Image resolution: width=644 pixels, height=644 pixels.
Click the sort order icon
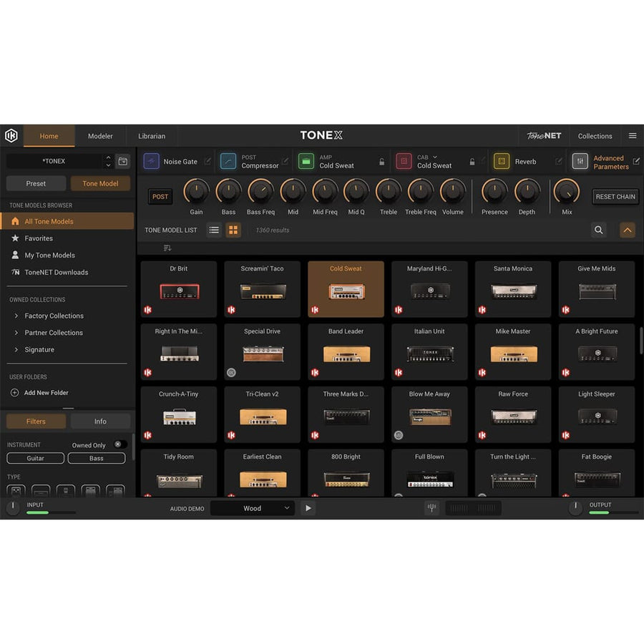[167, 248]
